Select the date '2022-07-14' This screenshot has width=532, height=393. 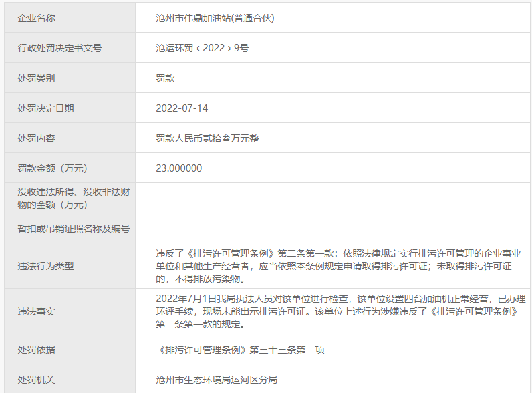[x=182, y=108]
